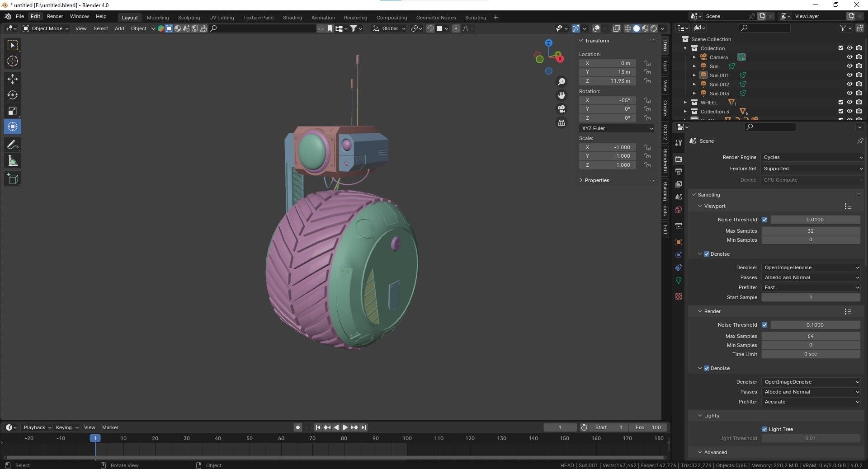Open the Render Engine dropdown
Viewport: 868px width, 469px height.
point(812,157)
